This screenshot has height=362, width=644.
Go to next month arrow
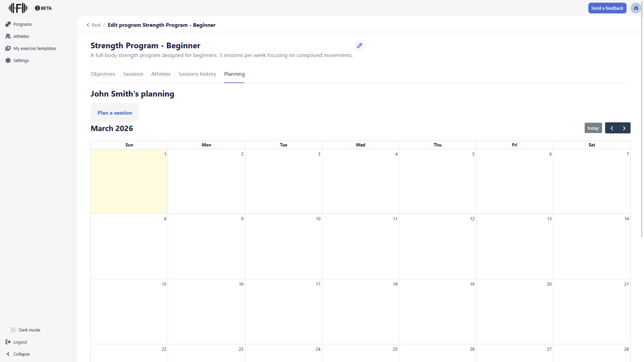click(624, 128)
